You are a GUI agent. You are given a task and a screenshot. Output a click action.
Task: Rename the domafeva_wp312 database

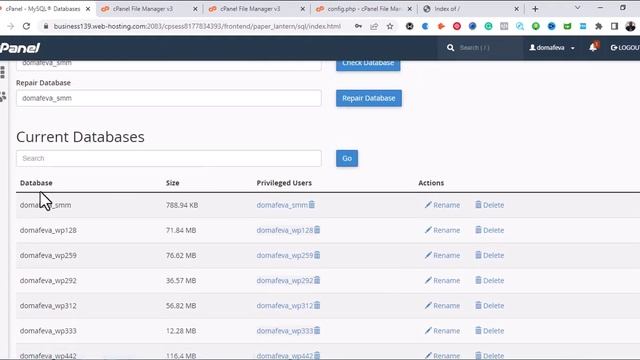(x=442, y=306)
